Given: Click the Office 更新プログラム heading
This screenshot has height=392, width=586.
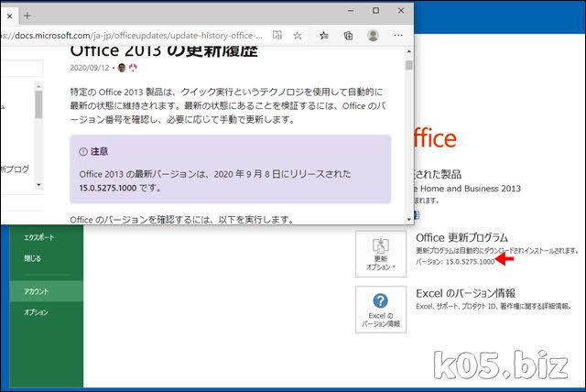Looking at the screenshot, I should [x=461, y=237].
